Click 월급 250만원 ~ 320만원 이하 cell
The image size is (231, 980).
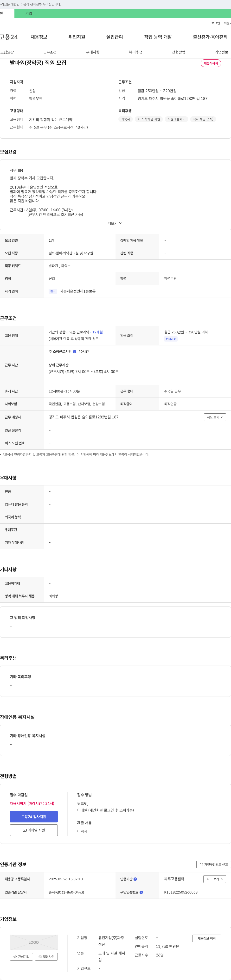[186, 332]
